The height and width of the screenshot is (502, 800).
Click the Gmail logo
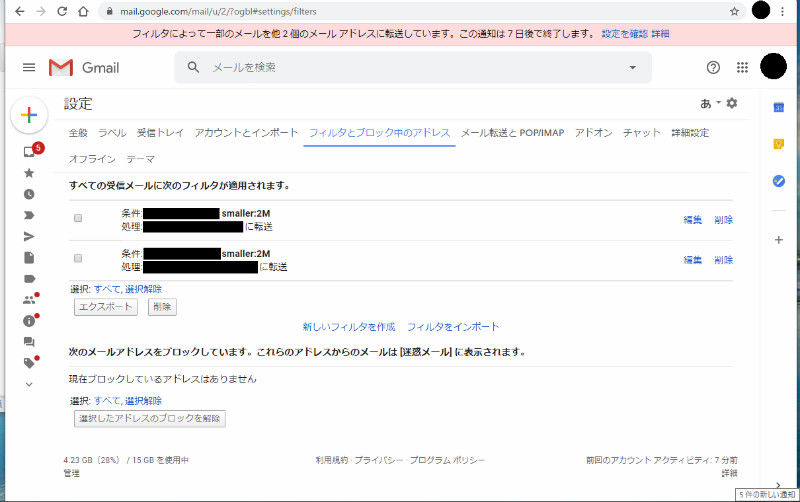click(84, 67)
